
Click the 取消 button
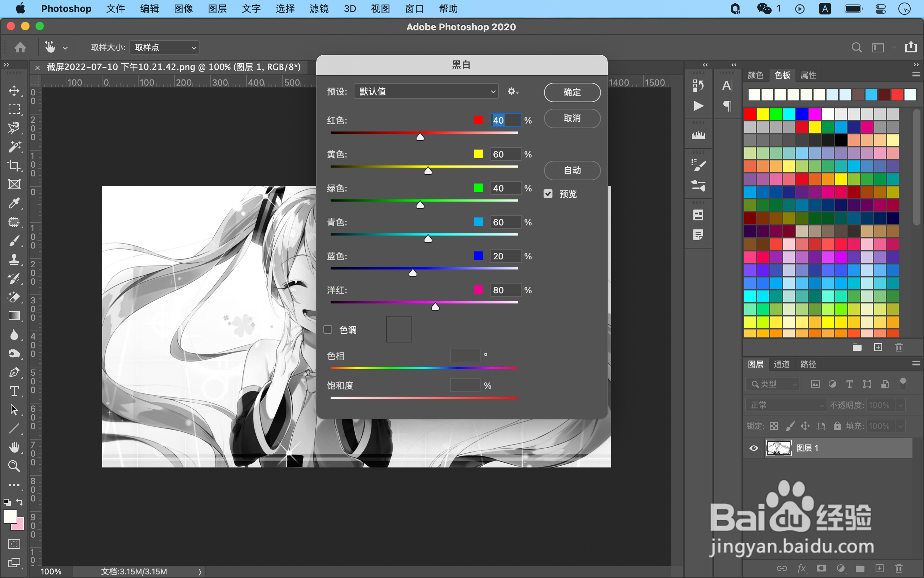tap(572, 118)
